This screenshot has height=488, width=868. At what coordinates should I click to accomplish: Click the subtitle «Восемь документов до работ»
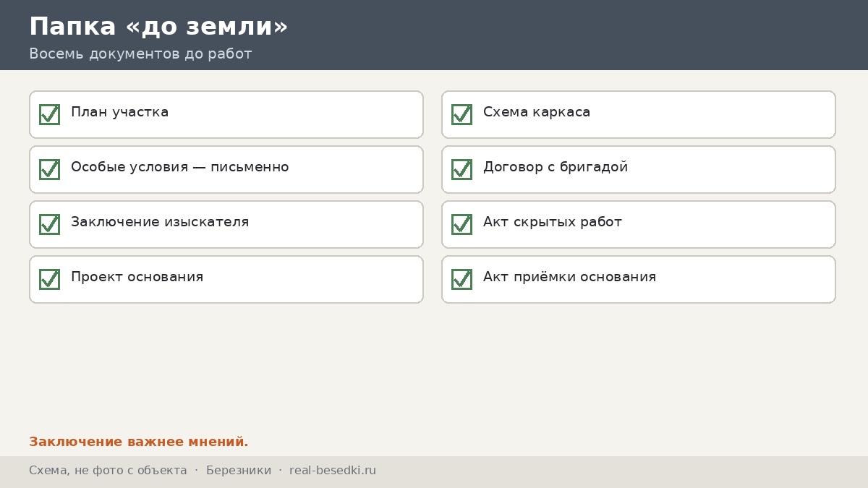tap(140, 54)
